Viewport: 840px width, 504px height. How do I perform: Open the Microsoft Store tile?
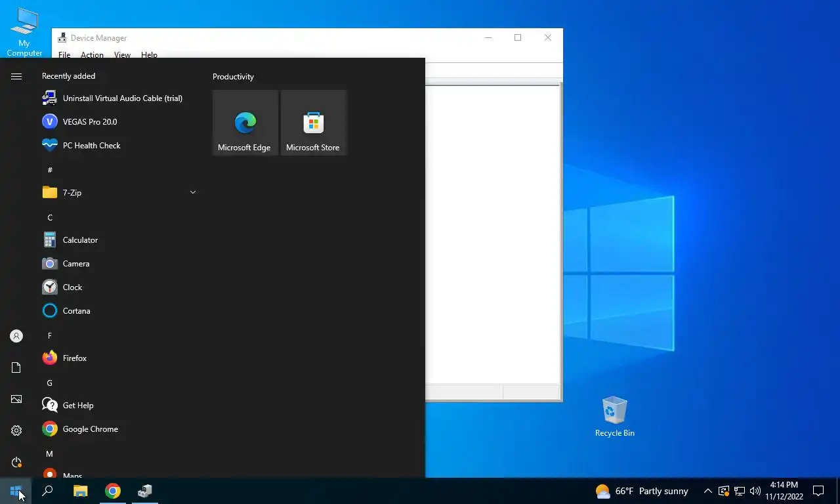point(314,123)
